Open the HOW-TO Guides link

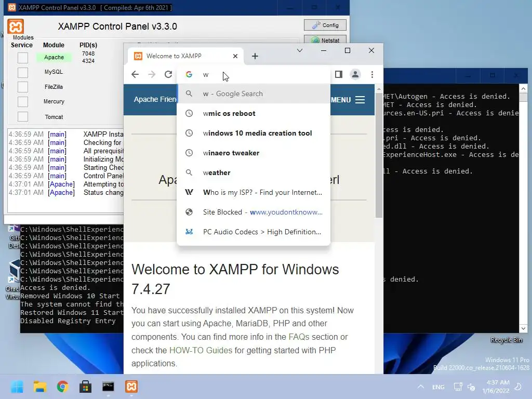(x=201, y=350)
